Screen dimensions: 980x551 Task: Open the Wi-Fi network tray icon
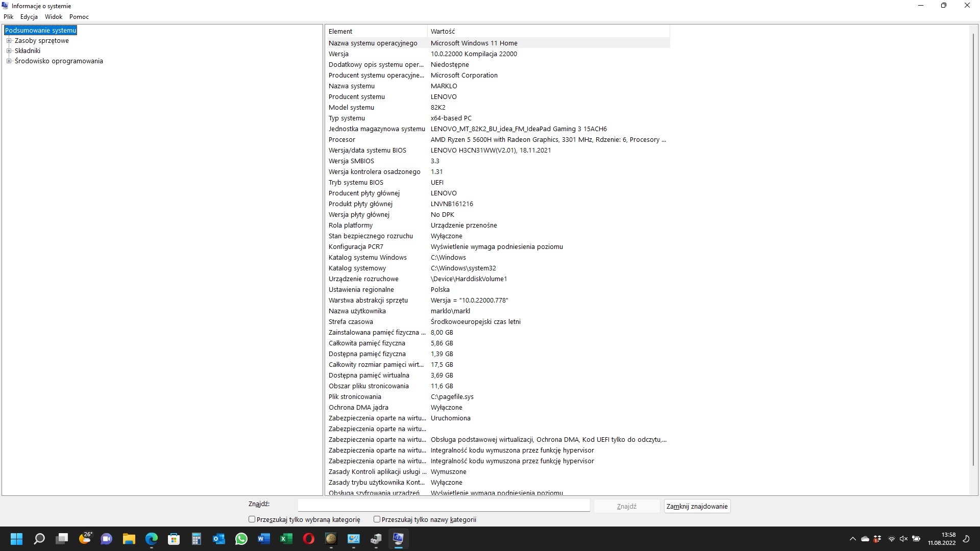[891, 539]
